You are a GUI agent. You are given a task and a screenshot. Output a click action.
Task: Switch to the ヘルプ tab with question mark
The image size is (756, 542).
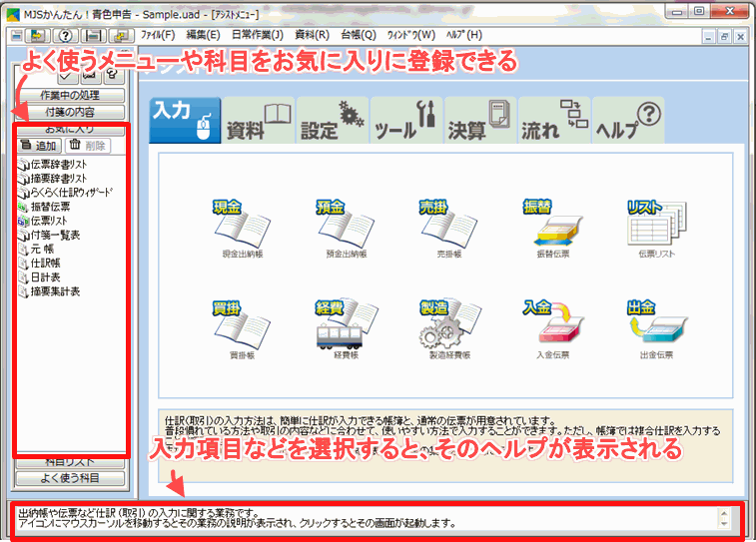pos(628,120)
